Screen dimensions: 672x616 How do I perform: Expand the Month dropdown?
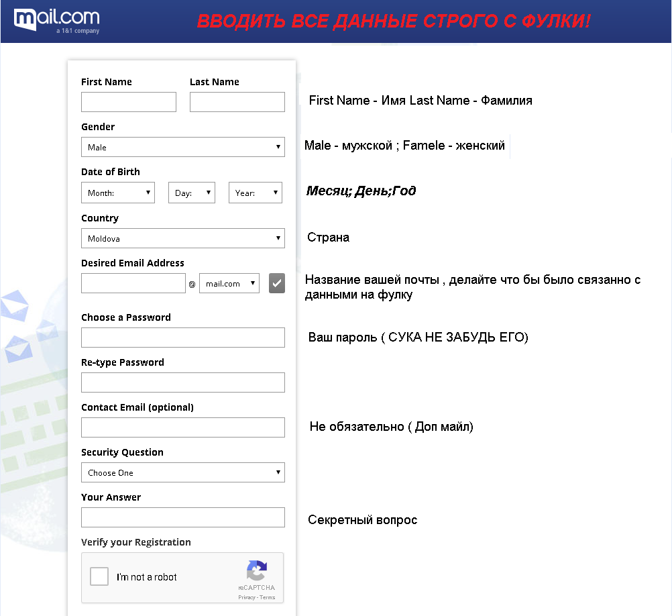(118, 193)
